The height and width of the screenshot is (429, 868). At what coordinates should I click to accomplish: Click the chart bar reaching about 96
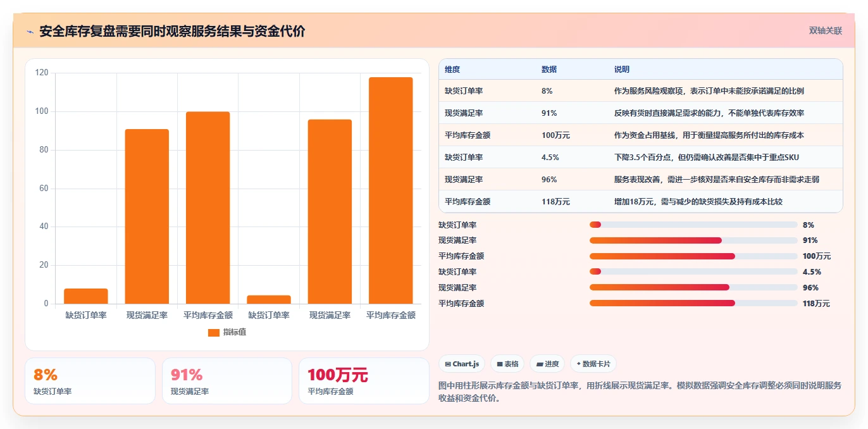coord(330,211)
